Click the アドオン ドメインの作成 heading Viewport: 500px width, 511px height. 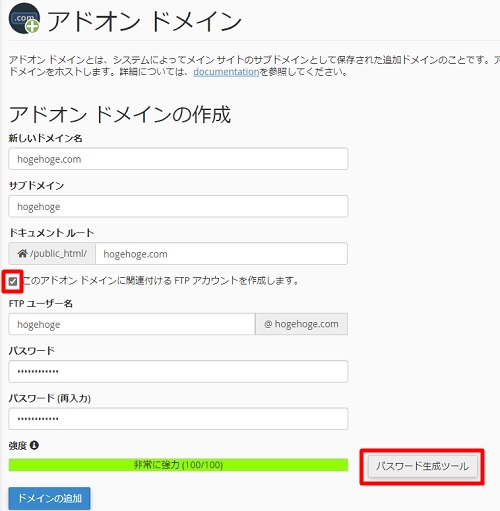coord(120,114)
